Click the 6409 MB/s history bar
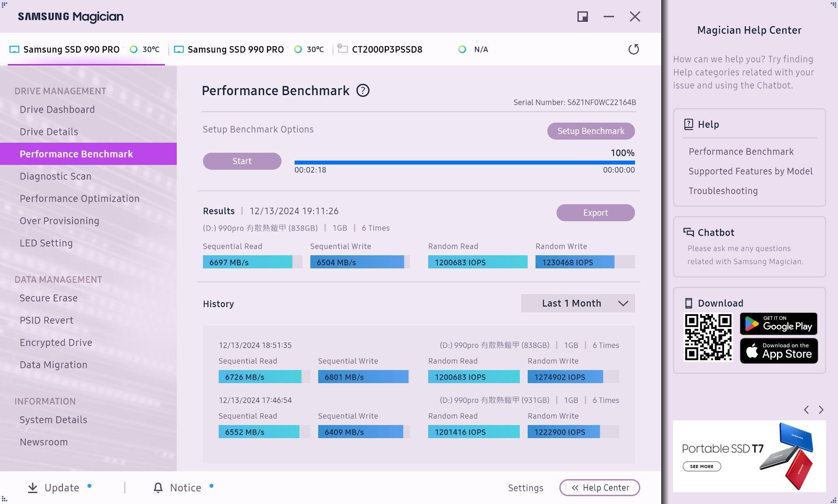Viewport: 838px width, 504px height. [364, 432]
